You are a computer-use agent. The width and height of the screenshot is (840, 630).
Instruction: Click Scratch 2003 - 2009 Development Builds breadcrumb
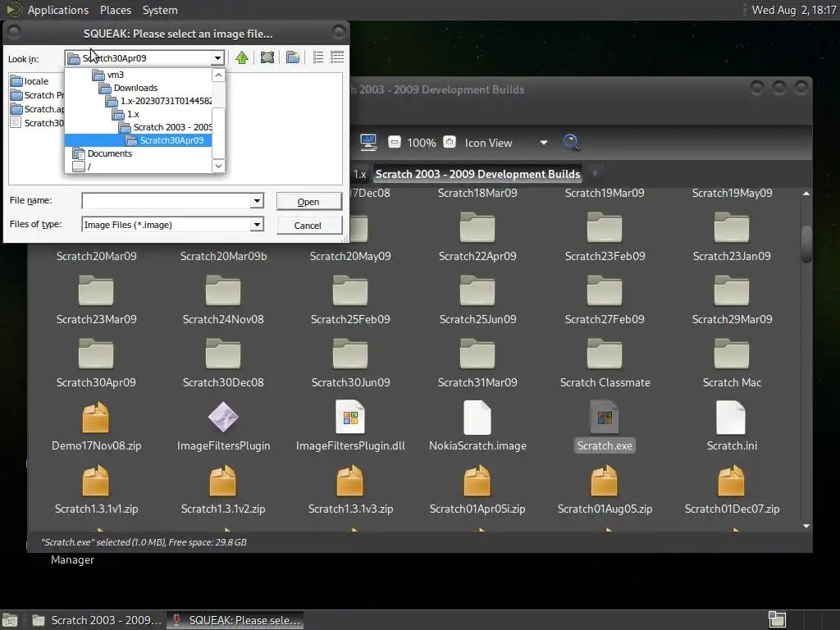[x=478, y=174]
